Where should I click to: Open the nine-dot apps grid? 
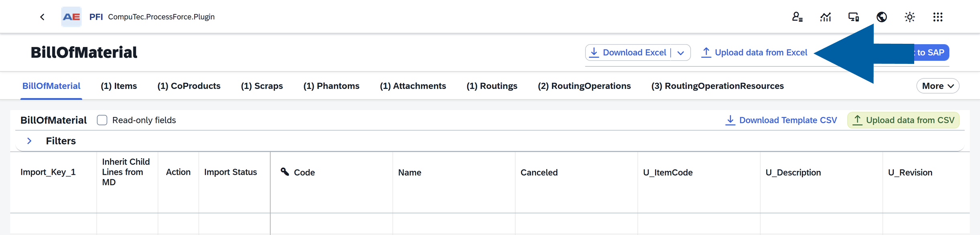pos(937,17)
